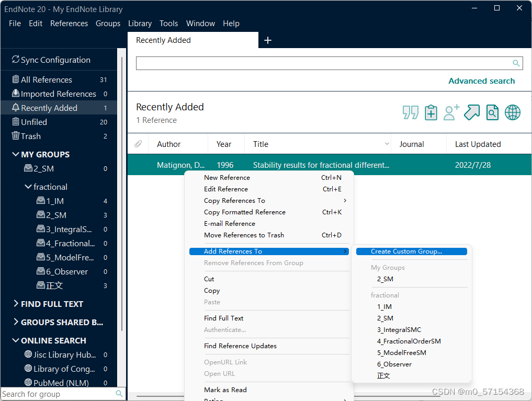532x401 pixels.
Task: Click the All References clipboard icon
Action: tap(16, 79)
